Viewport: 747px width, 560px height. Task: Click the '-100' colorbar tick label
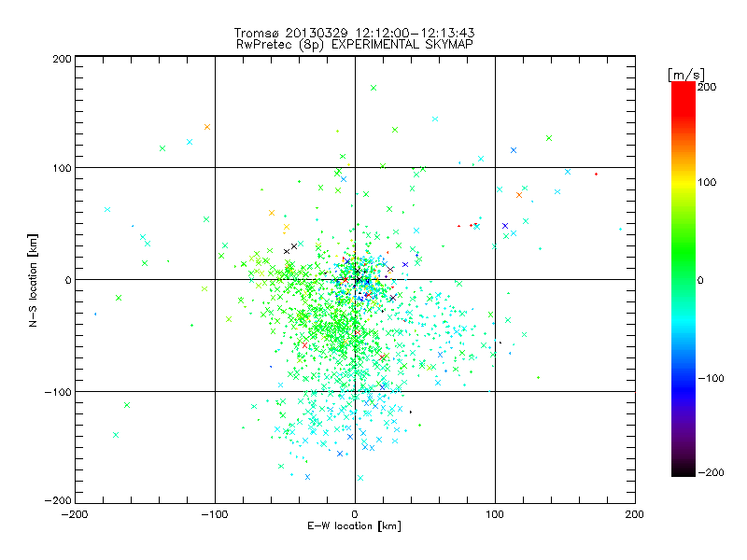(711, 378)
